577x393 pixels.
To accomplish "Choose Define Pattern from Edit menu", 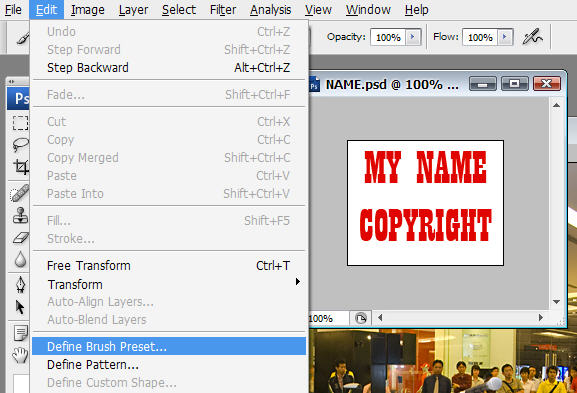I will point(169,365).
